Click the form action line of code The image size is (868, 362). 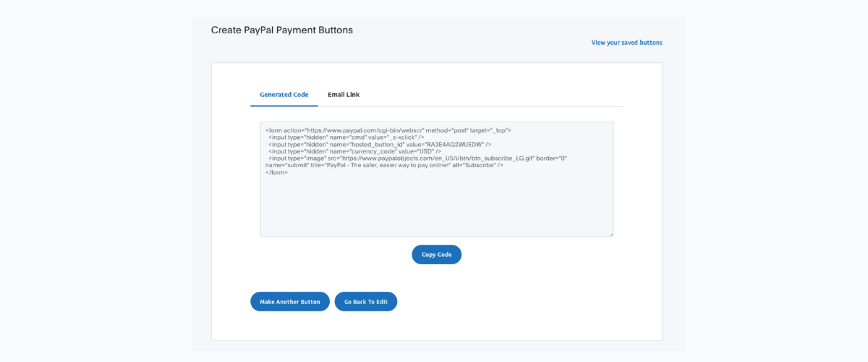(388, 130)
